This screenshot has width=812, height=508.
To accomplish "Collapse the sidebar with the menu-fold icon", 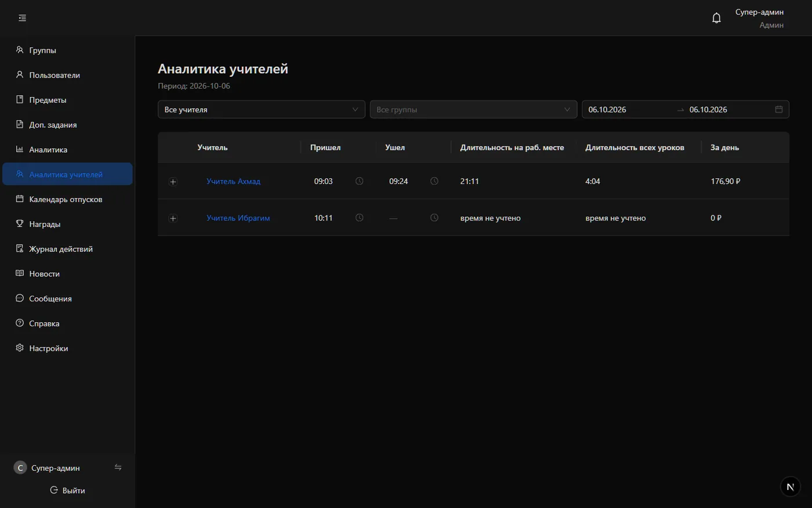I will tap(22, 18).
